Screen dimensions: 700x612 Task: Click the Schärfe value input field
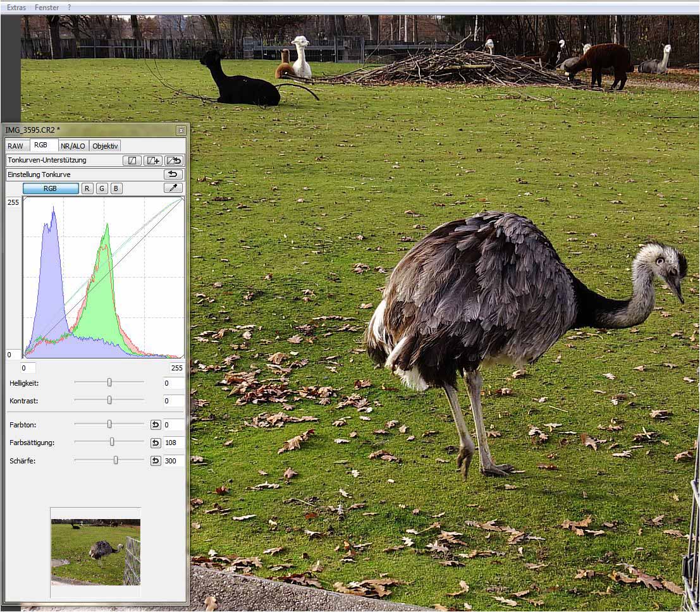[x=173, y=461]
